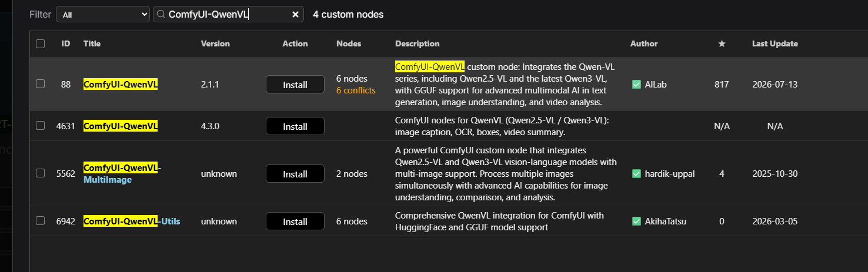The image size is (868, 272).
Task: Click description starting 'Comprehensive QwenVL integration'
Action: tap(499, 221)
